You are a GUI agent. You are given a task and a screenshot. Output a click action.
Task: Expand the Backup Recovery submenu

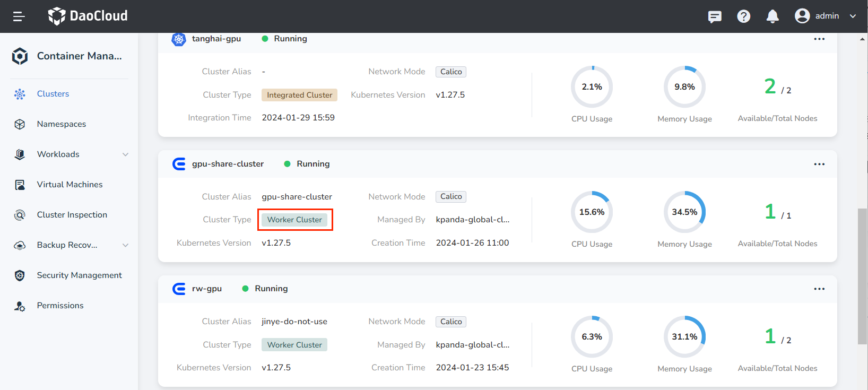pos(126,245)
